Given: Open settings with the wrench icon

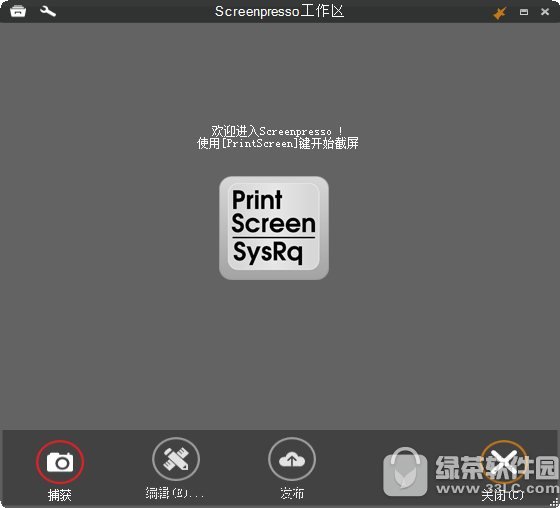Looking at the screenshot, I should coord(48,11).
